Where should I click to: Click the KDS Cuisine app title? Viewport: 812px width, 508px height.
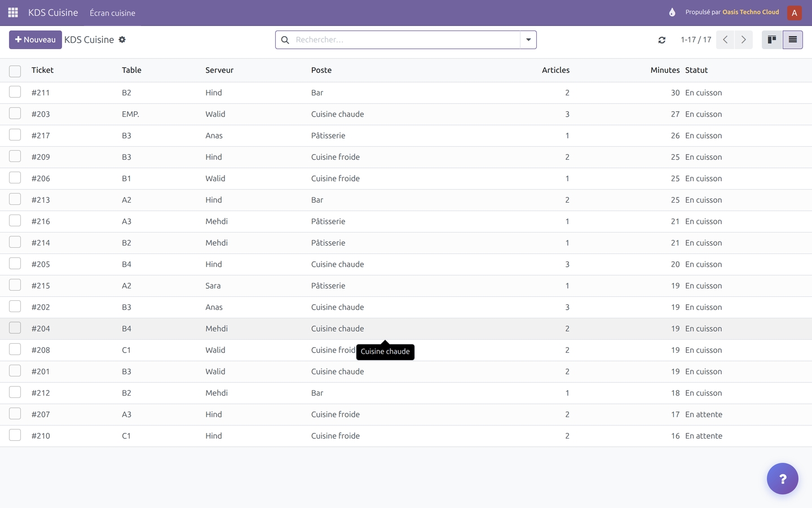point(53,12)
